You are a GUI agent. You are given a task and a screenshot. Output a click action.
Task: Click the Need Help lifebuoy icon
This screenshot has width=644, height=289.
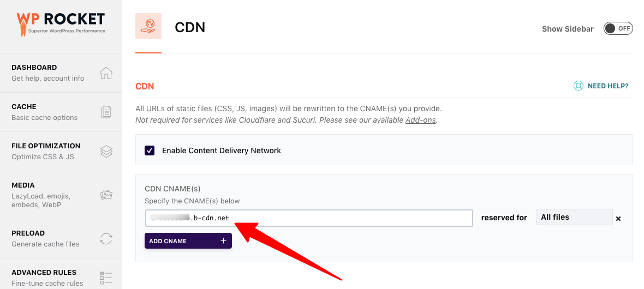pos(579,86)
